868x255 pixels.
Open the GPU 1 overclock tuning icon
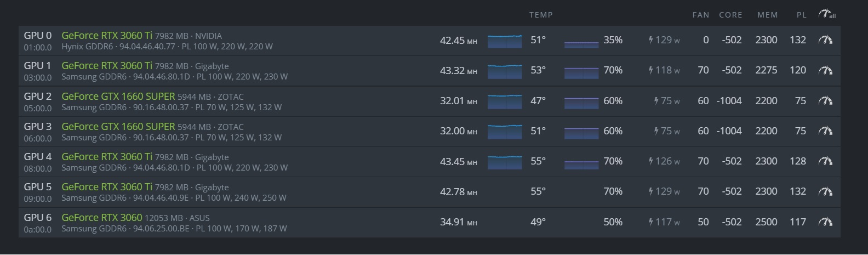pos(825,70)
